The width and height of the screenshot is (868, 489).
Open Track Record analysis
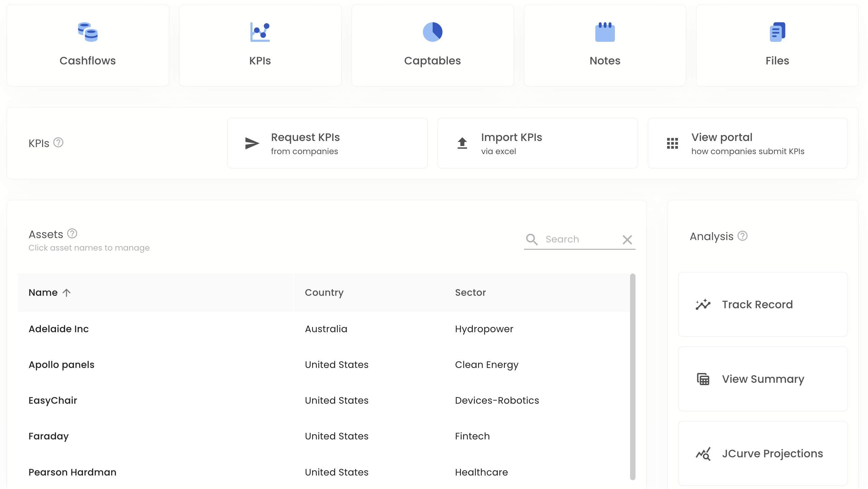click(x=763, y=304)
